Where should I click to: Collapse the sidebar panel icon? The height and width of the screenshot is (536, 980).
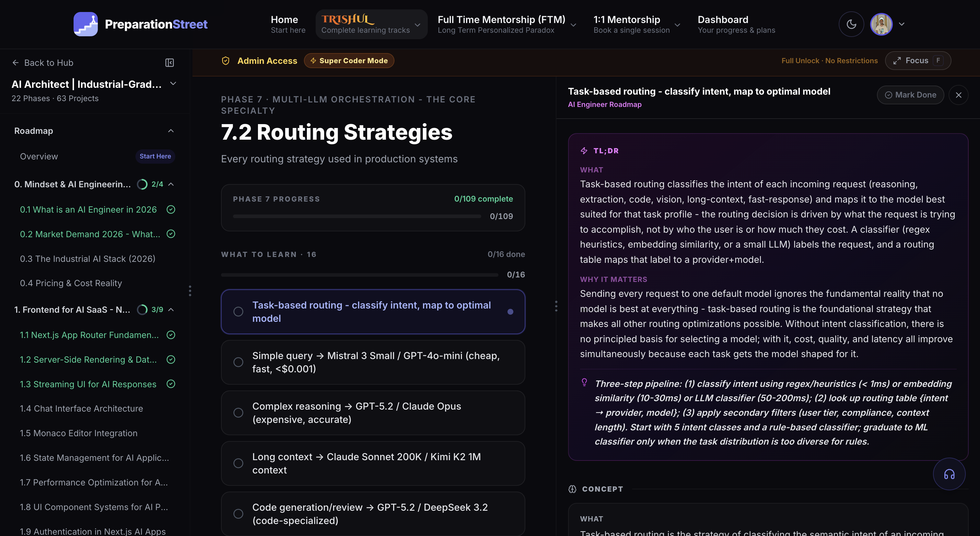170,63
